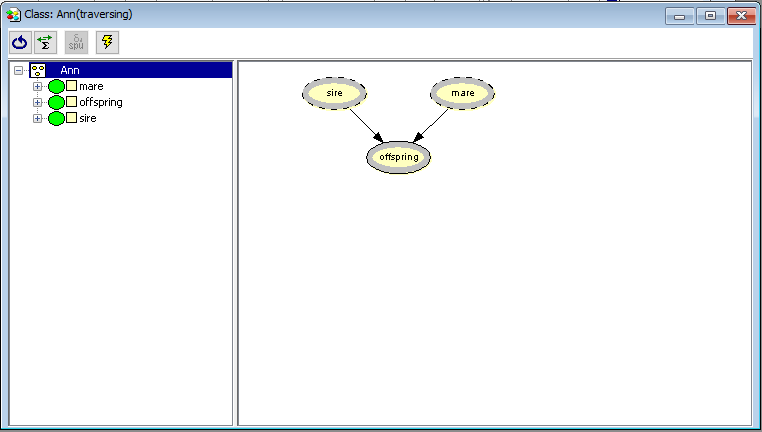Close the Ann class window
The width and height of the screenshot is (762, 432).
point(742,16)
